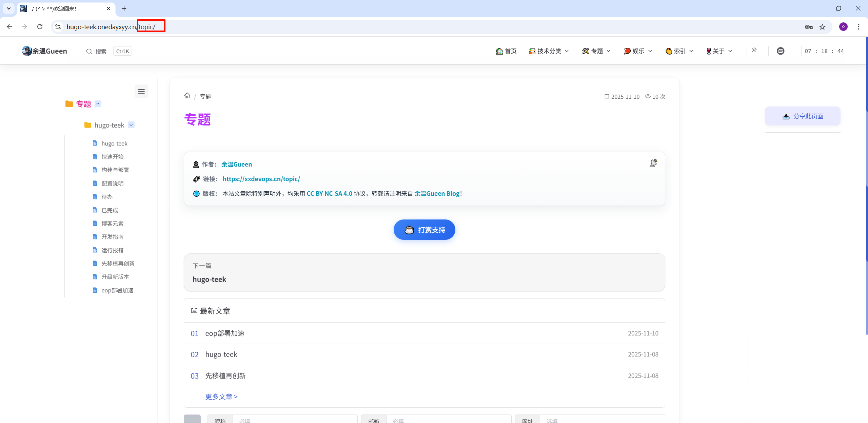The height and width of the screenshot is (423, 868).
Task: Open the 娱乐 dropdown menu
Action: (x=638, y=51)
